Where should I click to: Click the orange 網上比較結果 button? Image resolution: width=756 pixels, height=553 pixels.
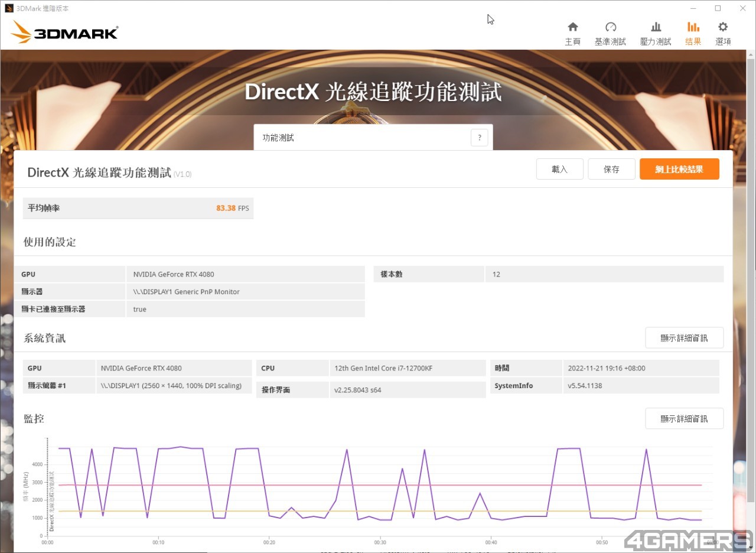pos(679,169)
